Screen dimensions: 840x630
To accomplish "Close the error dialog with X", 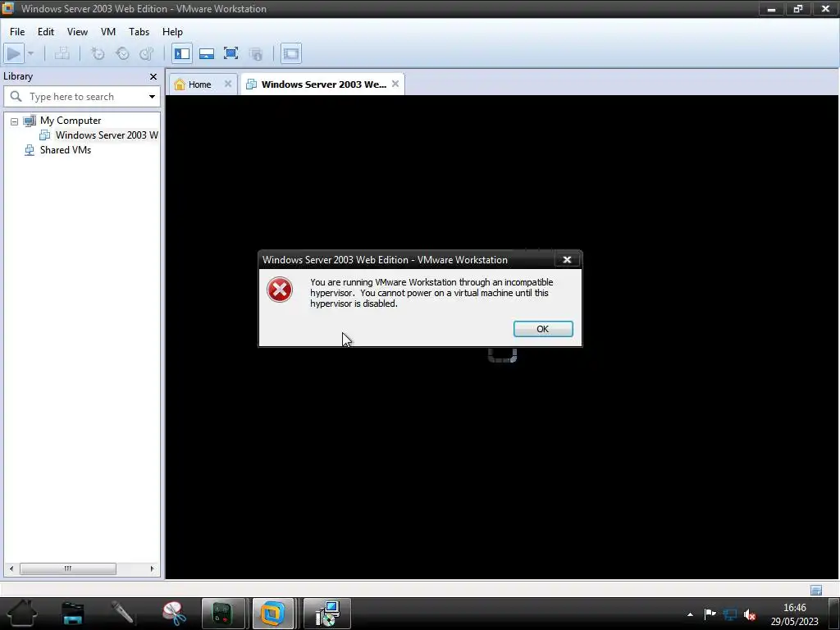I will (567, 260).
